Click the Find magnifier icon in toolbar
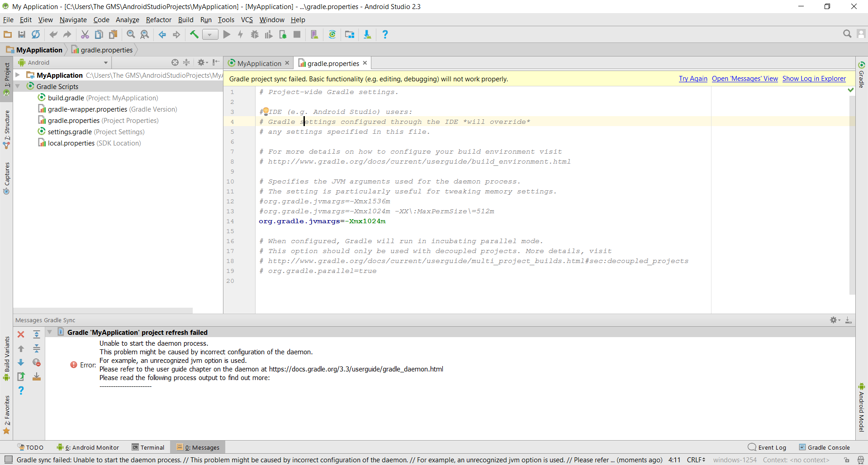 pos(131,34)
